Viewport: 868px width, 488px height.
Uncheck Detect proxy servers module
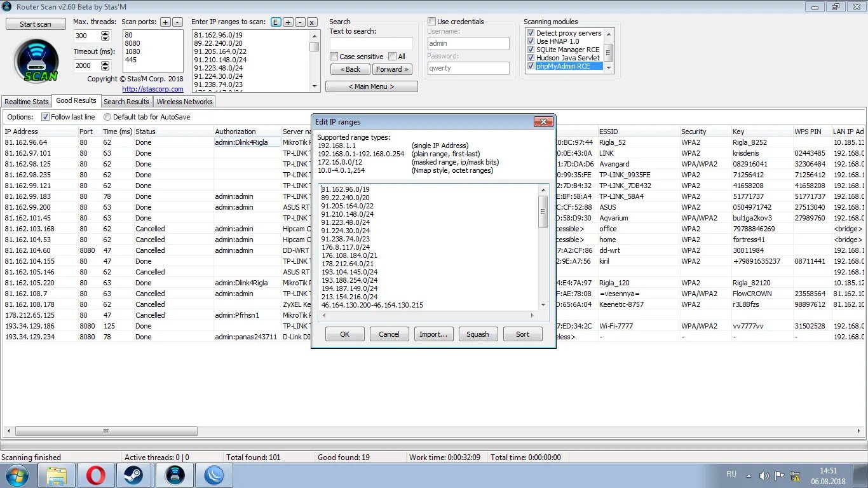(x=531, y=33)
